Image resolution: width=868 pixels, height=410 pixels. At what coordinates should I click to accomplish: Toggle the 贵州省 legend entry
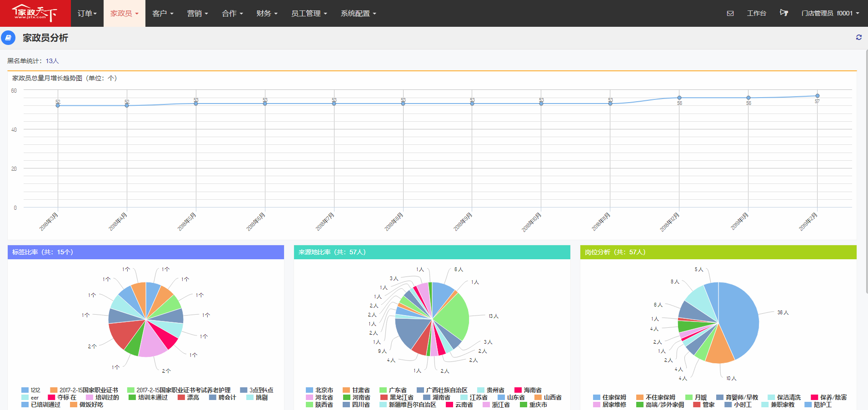tap(491, 390)
